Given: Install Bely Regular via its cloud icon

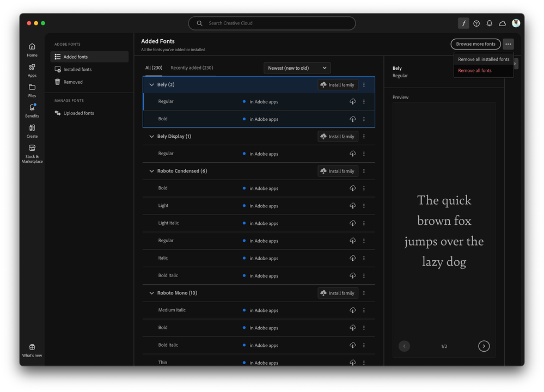Looking at the screenshot, I should 352,102.
